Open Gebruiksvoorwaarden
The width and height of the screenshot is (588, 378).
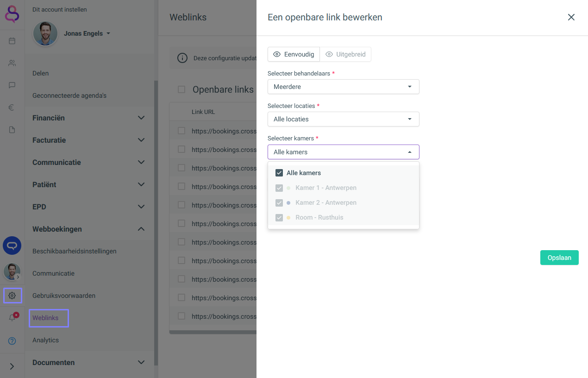tap(64, 296)
